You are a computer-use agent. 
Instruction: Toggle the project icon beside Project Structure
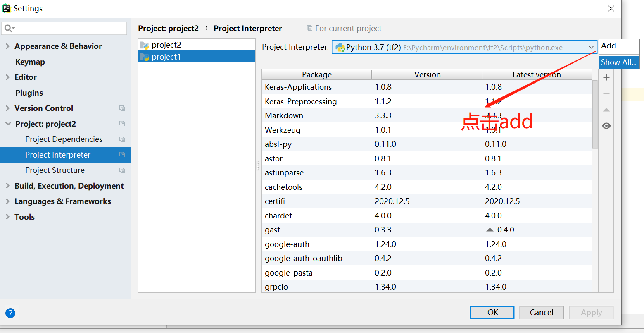coord(122,170)
